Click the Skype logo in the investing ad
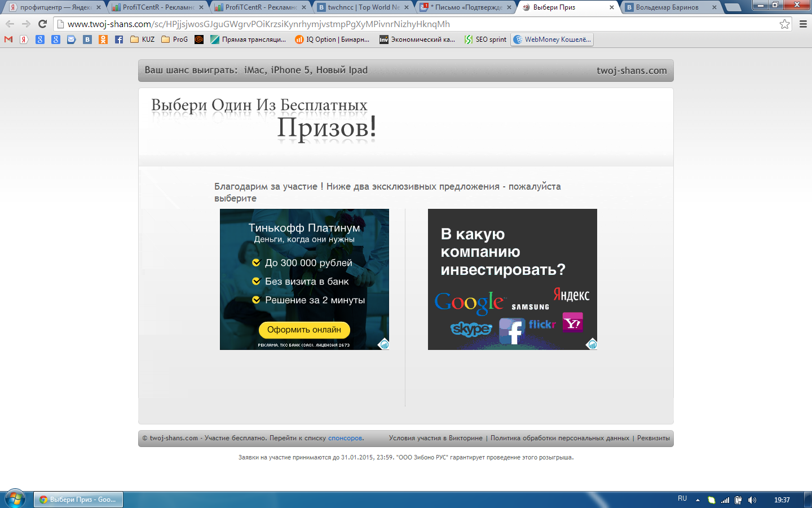Screen dimensions: 812x508 coord(471,329)
